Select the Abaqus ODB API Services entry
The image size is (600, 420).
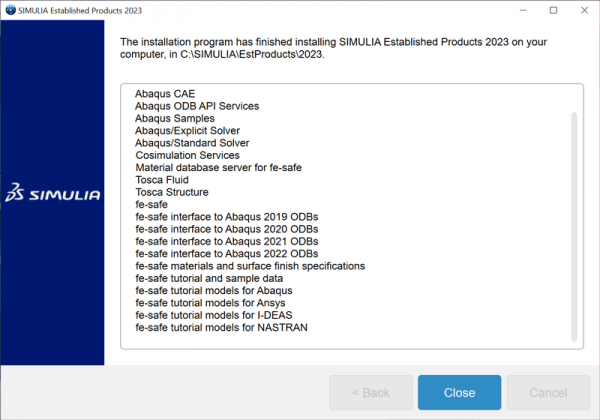[x=197, y=106]
